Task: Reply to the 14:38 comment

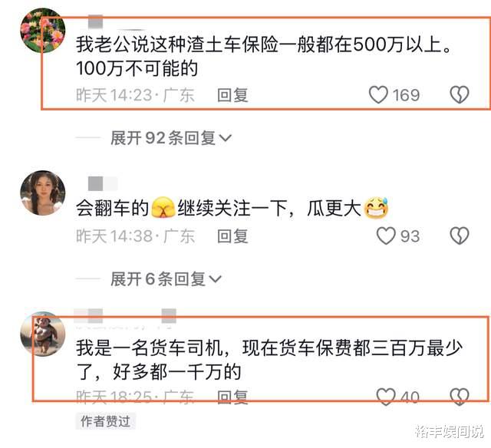Action: (232, 236)
